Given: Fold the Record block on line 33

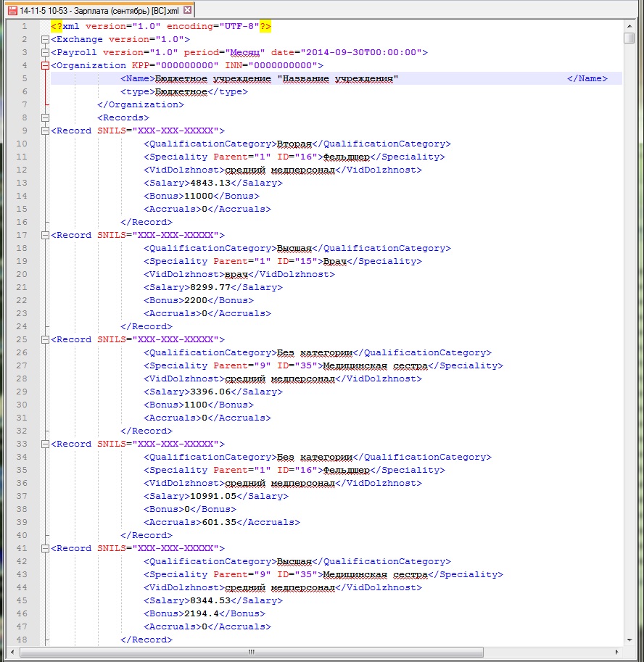Looking at the screenshot, I should [x=46, y=444].
